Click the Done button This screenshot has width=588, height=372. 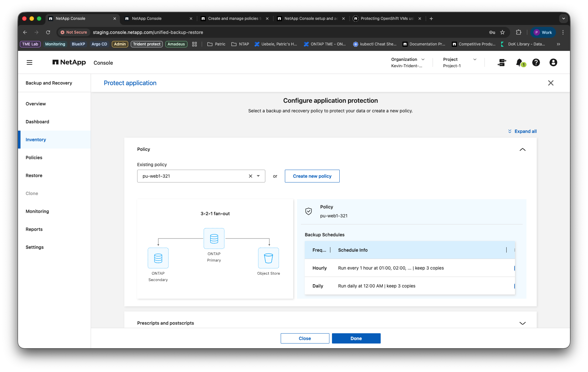[x=356, y=338]
